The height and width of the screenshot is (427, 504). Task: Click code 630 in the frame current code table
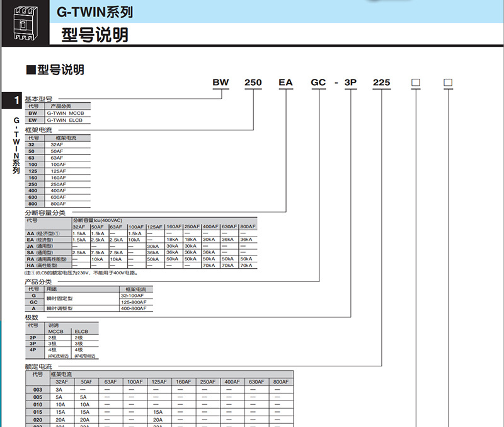tap(33, 197)
